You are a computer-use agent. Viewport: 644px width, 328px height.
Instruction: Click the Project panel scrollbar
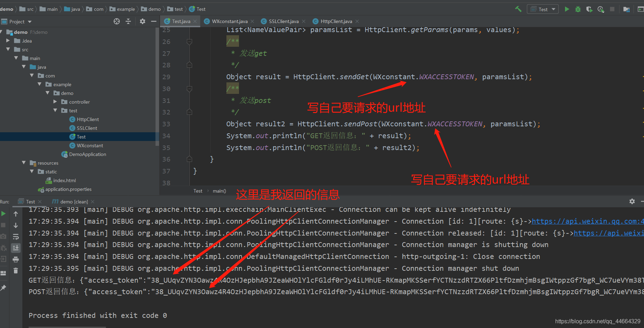(x=157, y=87)
